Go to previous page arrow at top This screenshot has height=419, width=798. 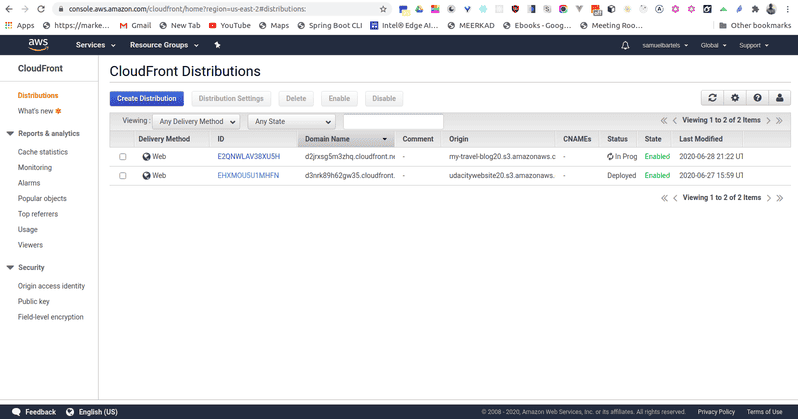[x=675, y=121]
